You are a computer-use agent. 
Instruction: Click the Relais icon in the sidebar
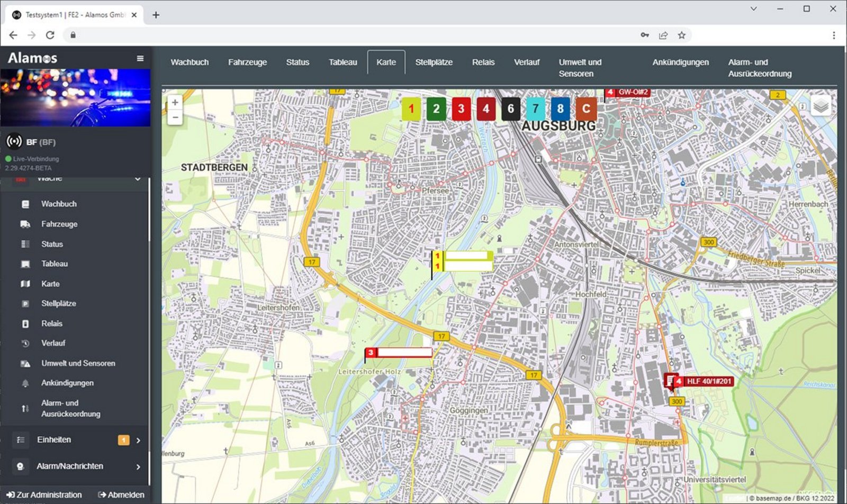tap(25, 324)
